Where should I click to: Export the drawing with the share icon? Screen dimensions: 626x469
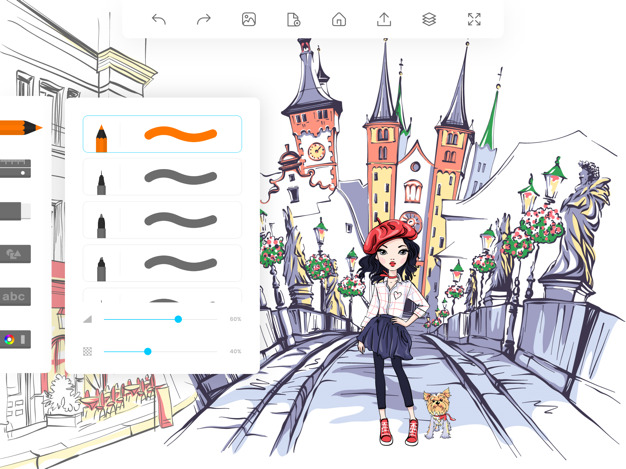(x=384, y=20)
